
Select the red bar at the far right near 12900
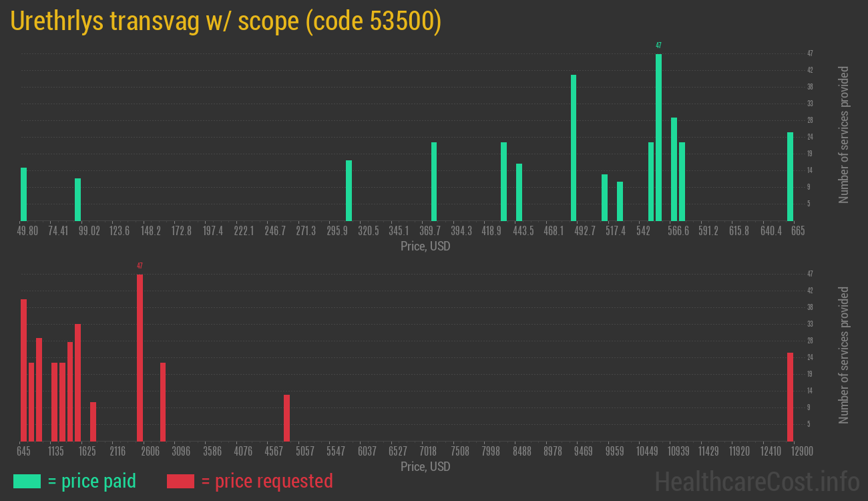(790, 397)
